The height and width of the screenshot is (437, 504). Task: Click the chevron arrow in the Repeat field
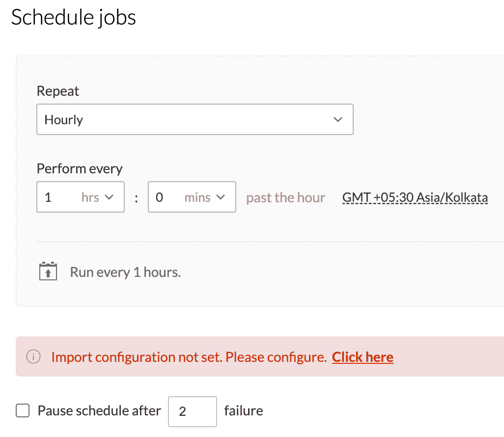[x=337, y=119]
